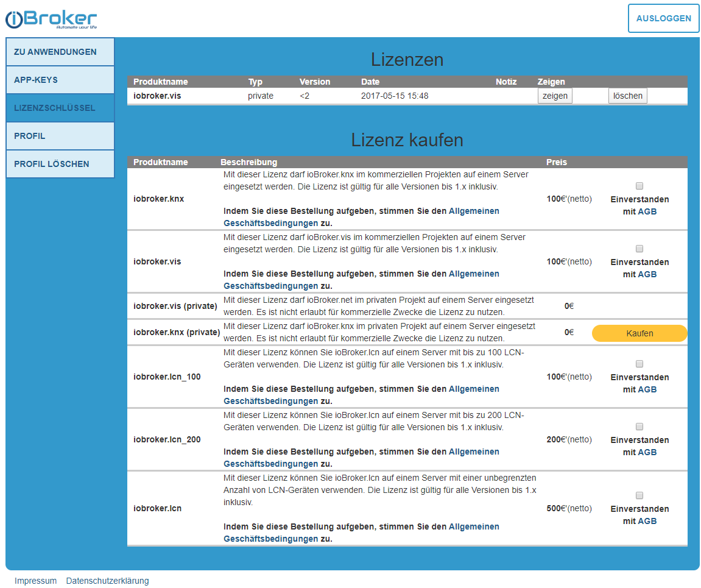
Task: Delete the iobroker.vis license with löschen
Action: coord(628,96)
